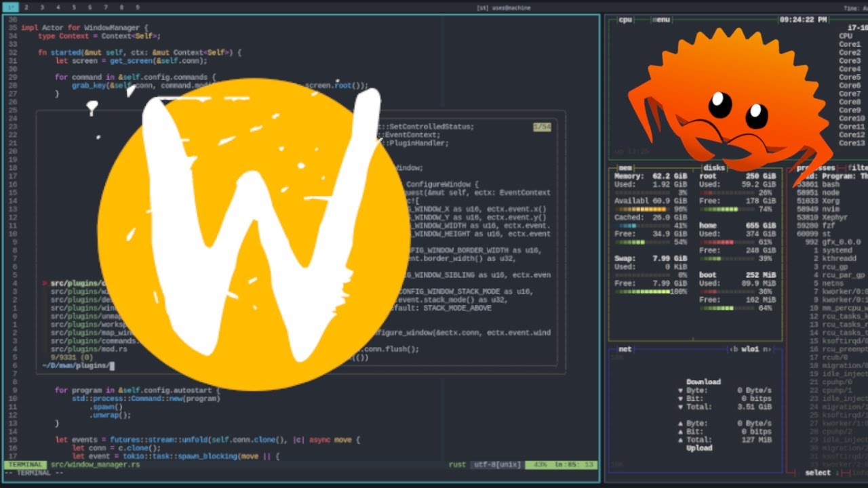This screenshot has height=488, width=868.
Task: Switch to workspace tag 5
Action: click(x=74, y=7)
